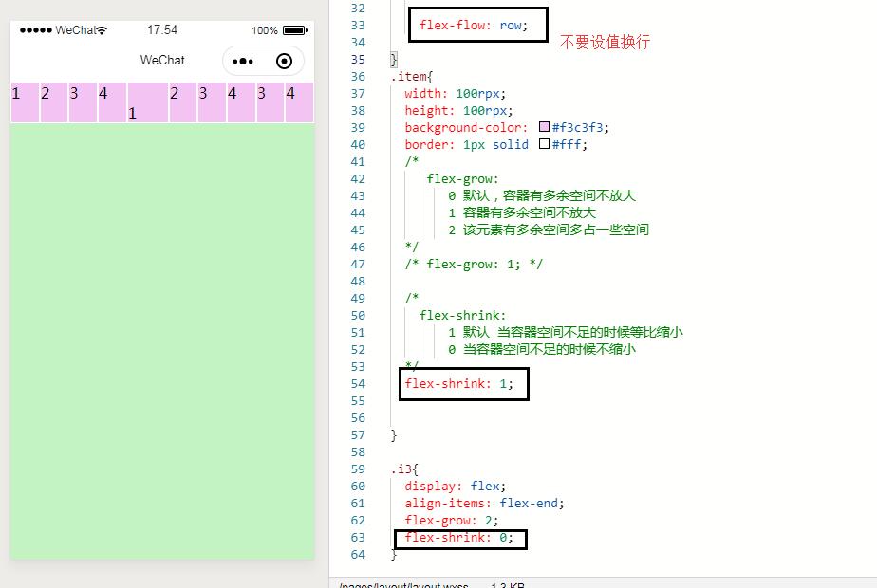The image size is (877, 588).
Task: Click the layout.wxss file path in status bar
Action: [x=403, y=584]
